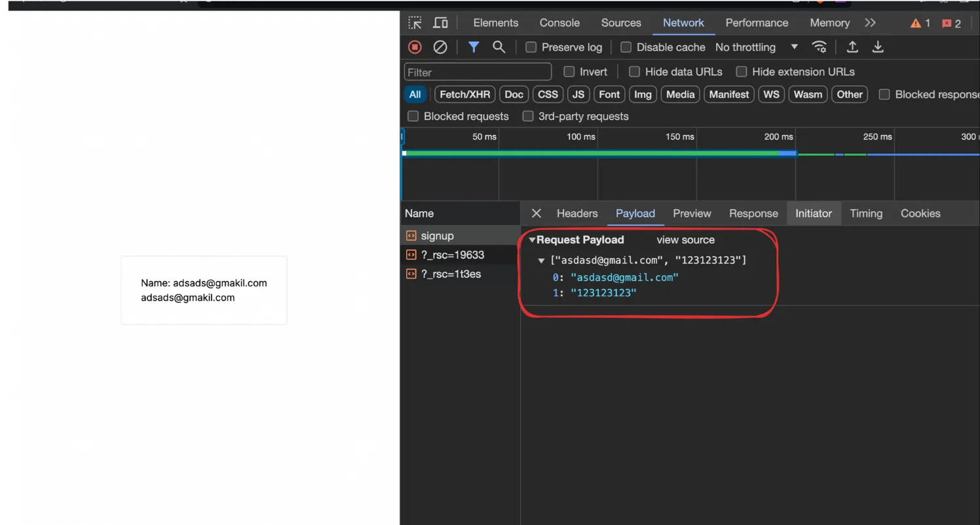Click the view source link
This screenshot has width=980, height=525.
coord(686,240)
